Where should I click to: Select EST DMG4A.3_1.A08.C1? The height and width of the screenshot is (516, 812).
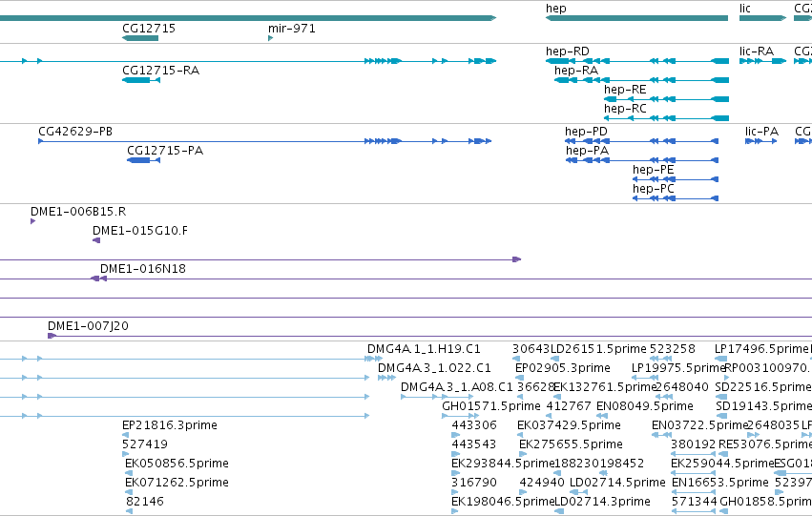pyautogui.click(x=456, y=387)
